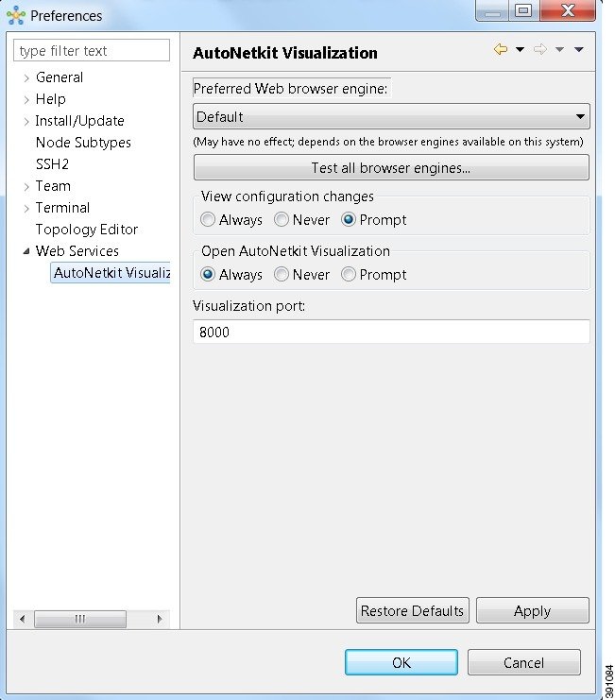Maximize the Preferences window

(x=523, y=9)
